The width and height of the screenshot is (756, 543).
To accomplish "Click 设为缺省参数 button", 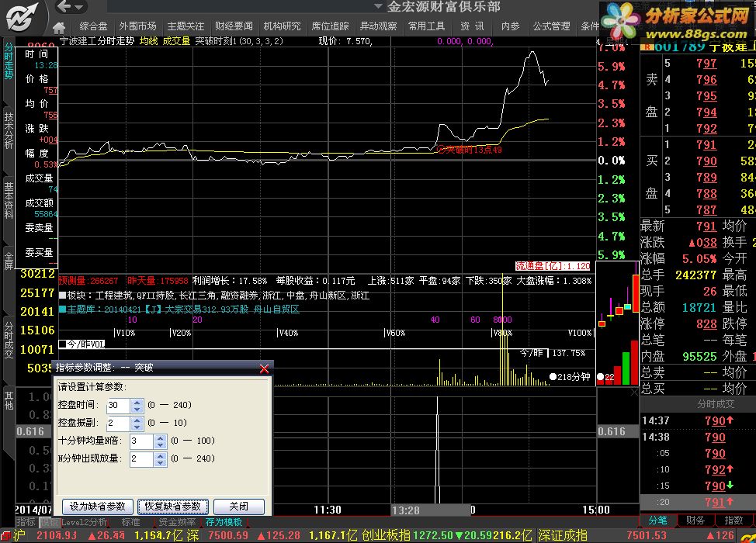I will coord(97,507).
